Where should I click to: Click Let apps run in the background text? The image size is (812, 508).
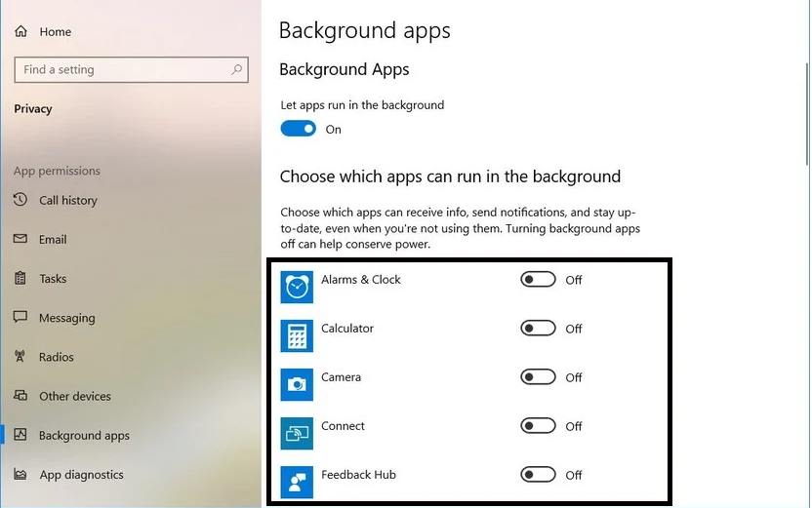362,105
